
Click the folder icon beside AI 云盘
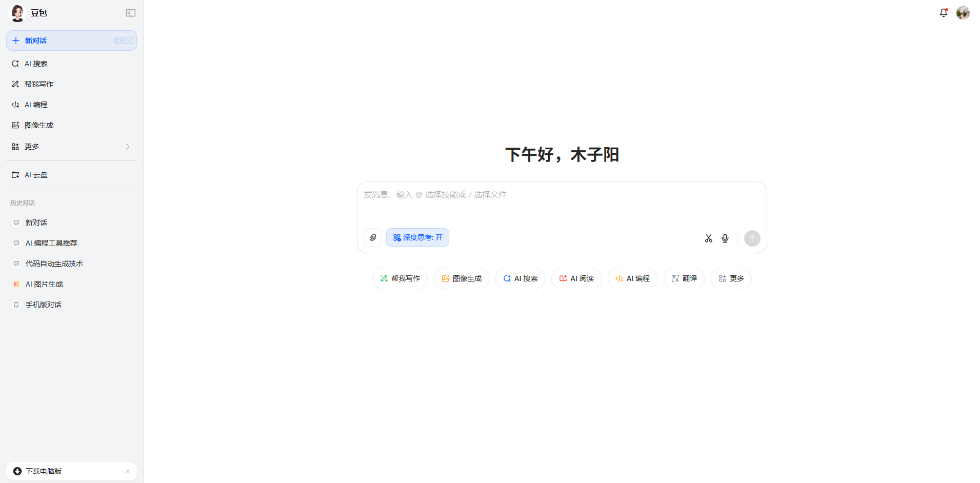click(x=15, y=175)
